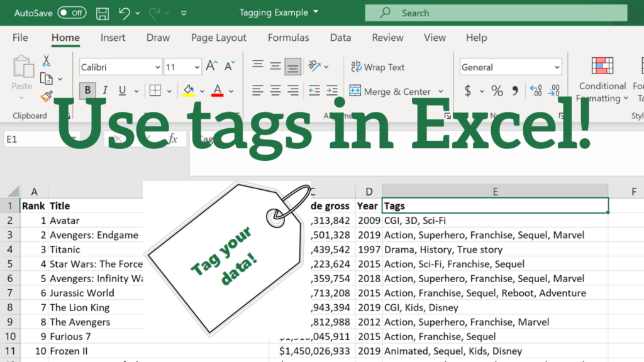Click the Wrap Text button
644x362 pixels.
[378, 67]
